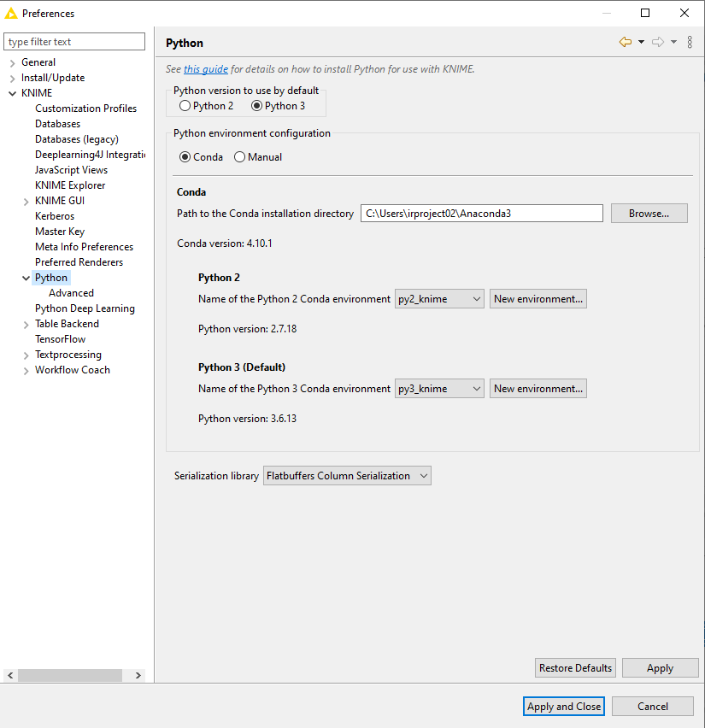Viewport: 705px width, 728px height.
Task: Select the Python 2 default version radio
Action: [x=206, y=106]
